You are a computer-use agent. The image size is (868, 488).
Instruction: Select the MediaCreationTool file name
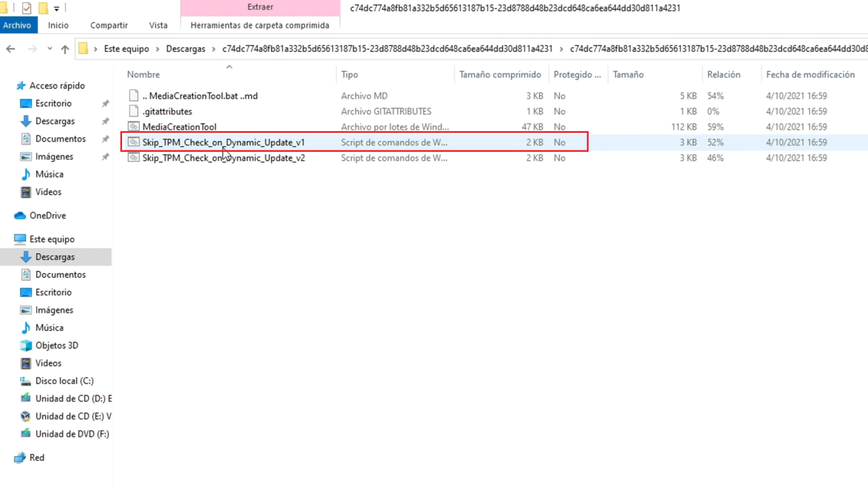click(x=179, y=127)
